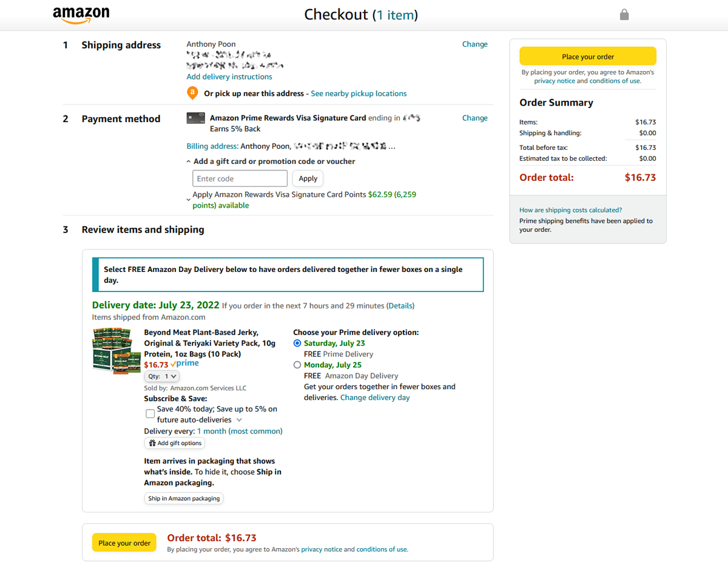Expand Subscribe & Save savings details chevron
The width and height of the screenshot is (728, 564).
click(x=239, y=420)
